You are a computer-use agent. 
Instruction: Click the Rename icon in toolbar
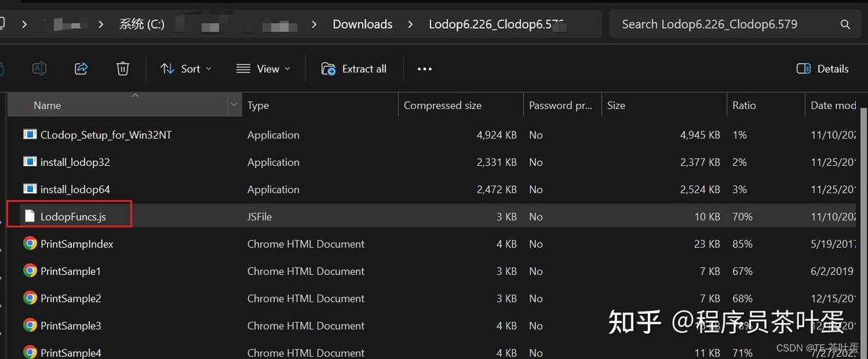[39, 69]
